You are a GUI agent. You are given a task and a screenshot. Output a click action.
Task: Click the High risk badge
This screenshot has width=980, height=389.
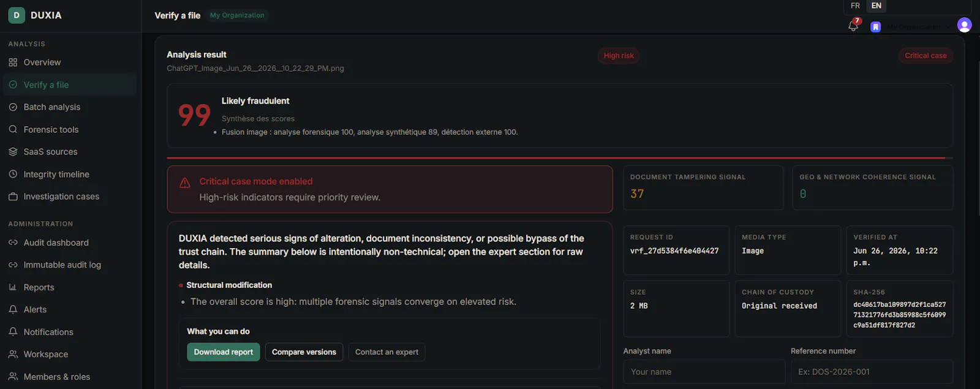(619, 56)
